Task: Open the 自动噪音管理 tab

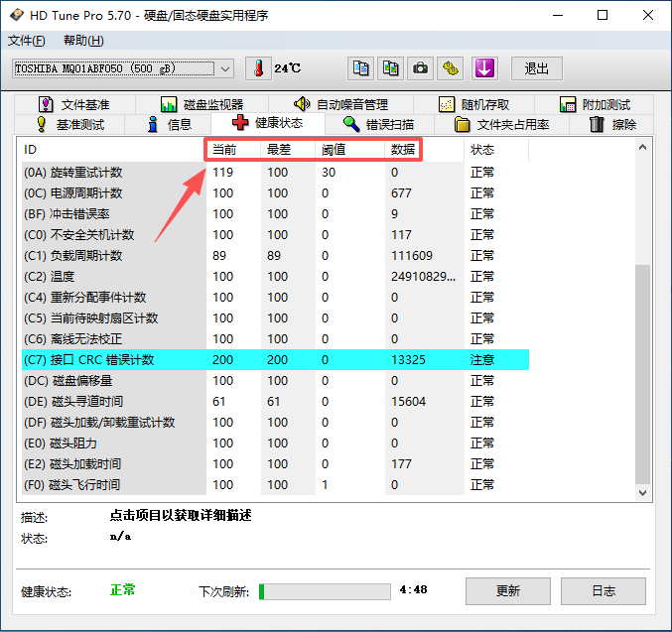Action: click(x=340, y=104)
